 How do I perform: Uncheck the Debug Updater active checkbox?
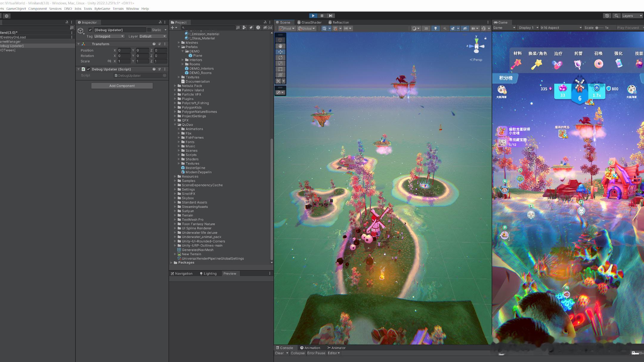tap(90, 30)
